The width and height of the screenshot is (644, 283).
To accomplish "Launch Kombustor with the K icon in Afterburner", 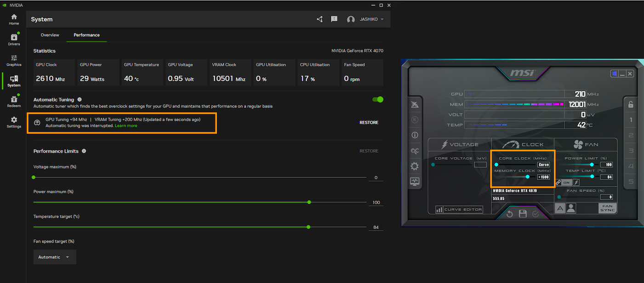I will point(415,120).
